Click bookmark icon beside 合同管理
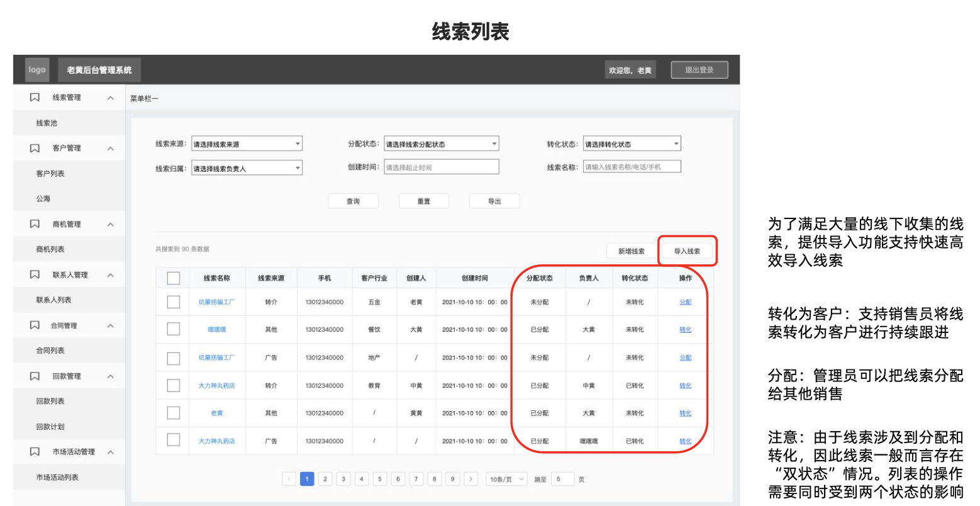980x506 pixels. click(35, 325)
